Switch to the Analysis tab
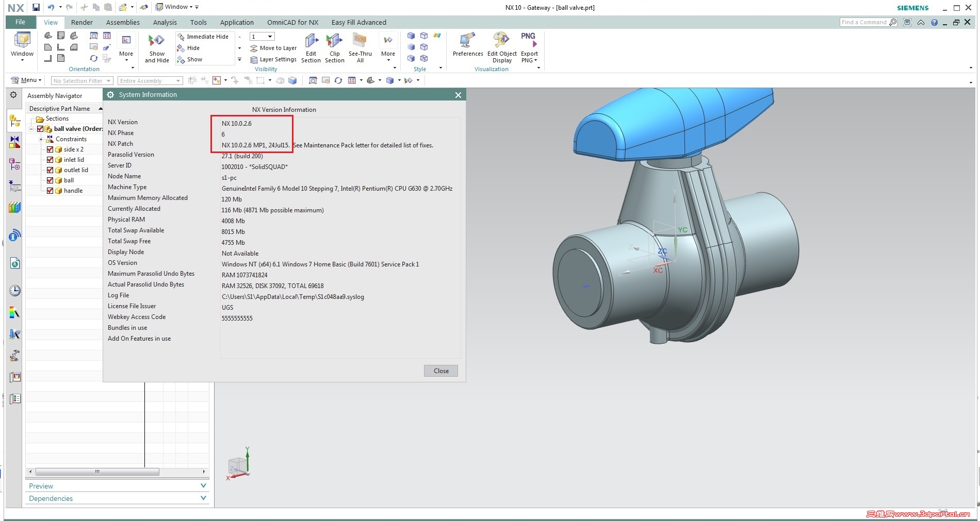The image size is (980, 521). [165, 22]
